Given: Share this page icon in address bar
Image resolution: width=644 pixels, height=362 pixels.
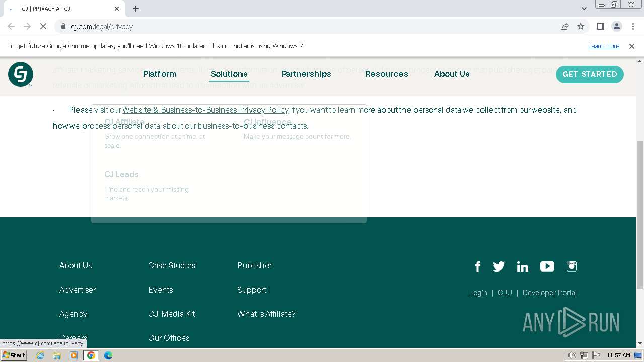Looking at the screenshot, I should point(565,26).
